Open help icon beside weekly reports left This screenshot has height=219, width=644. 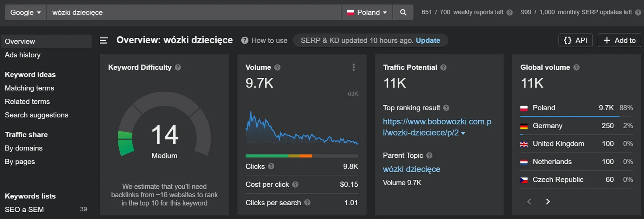tap(510, 13)
